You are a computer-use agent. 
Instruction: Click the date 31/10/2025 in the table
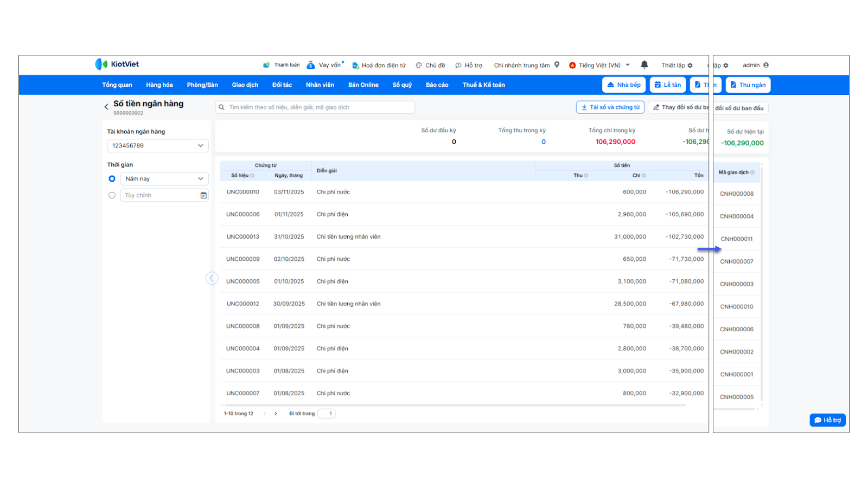tap(289, 237)
